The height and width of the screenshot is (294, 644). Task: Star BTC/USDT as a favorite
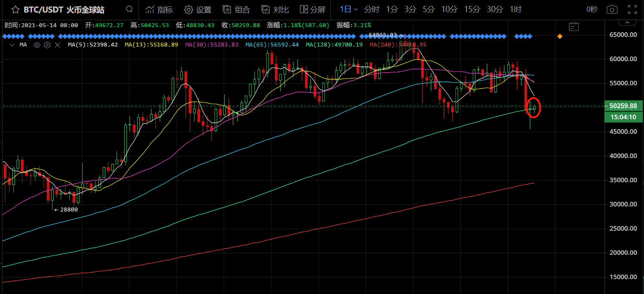pos(15,9)
